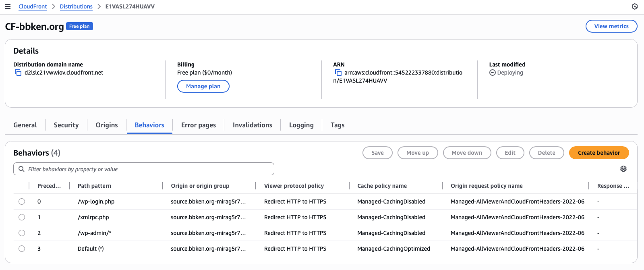Image resolution: width=644 pixels, height=270 pixels.
Task: Switch to the Origins tab
Action: coord(107,125)
